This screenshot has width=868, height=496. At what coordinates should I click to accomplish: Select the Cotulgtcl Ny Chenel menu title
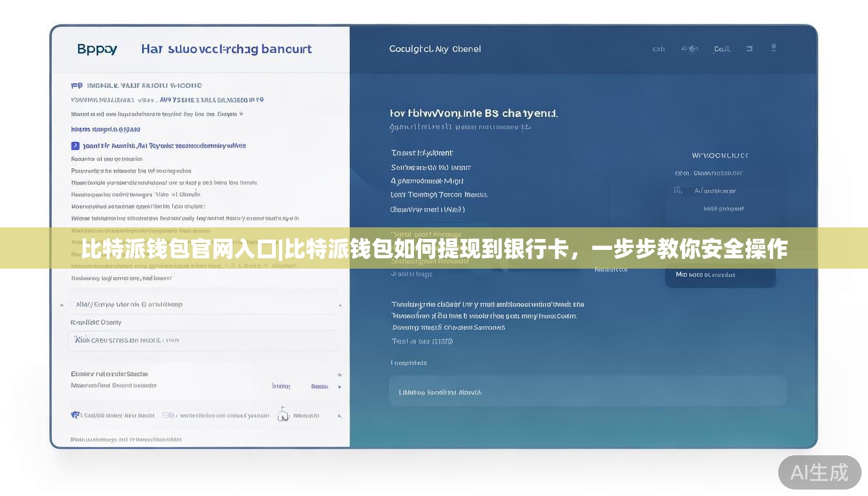[434, 48]
